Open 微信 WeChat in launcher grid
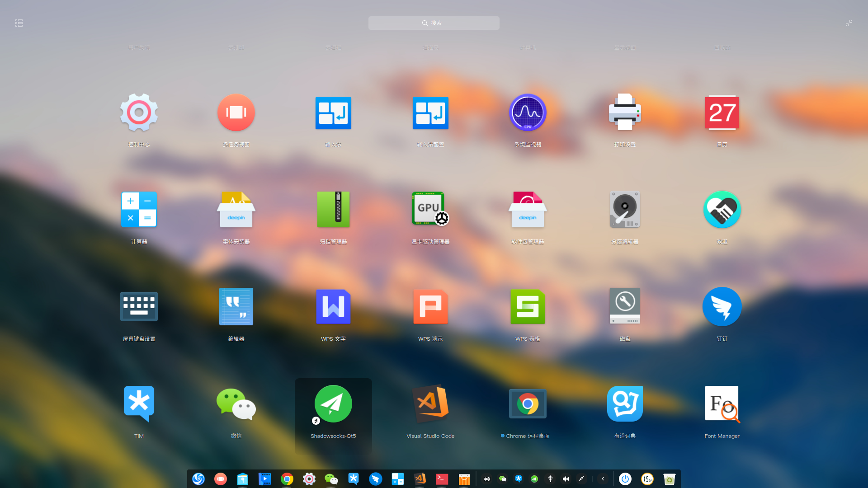The width and height of the screenshot is (868, 488). [236, 404]
